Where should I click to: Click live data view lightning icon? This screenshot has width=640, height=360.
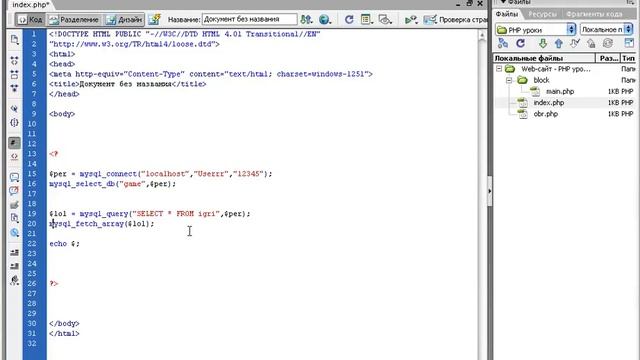coord(154,19)
